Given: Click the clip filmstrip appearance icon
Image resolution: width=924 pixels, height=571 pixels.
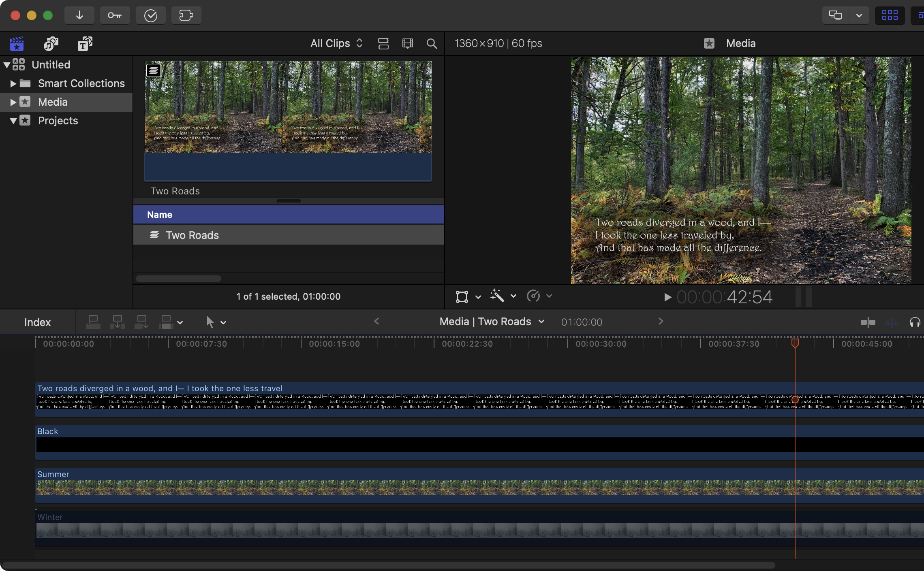Looking at the screenshot, I should [407, 43].
